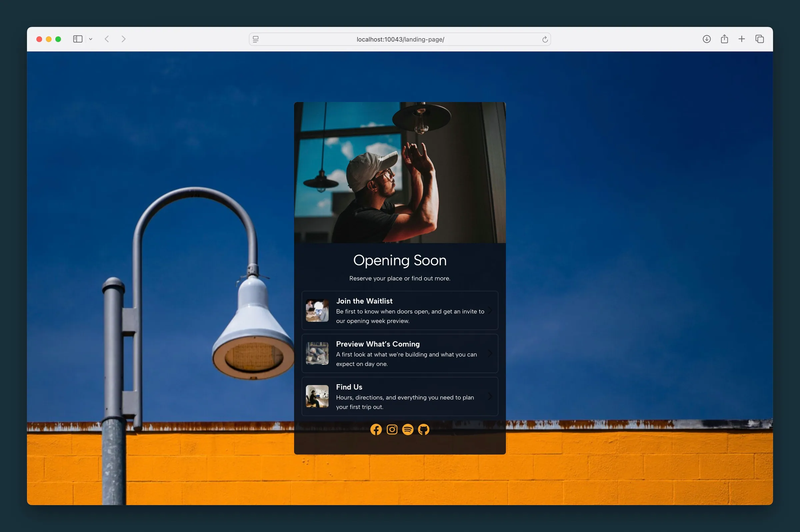Open the GitHub social icon
The width and height of the screenshot is (800, 532).
click(x=424, y=429)
